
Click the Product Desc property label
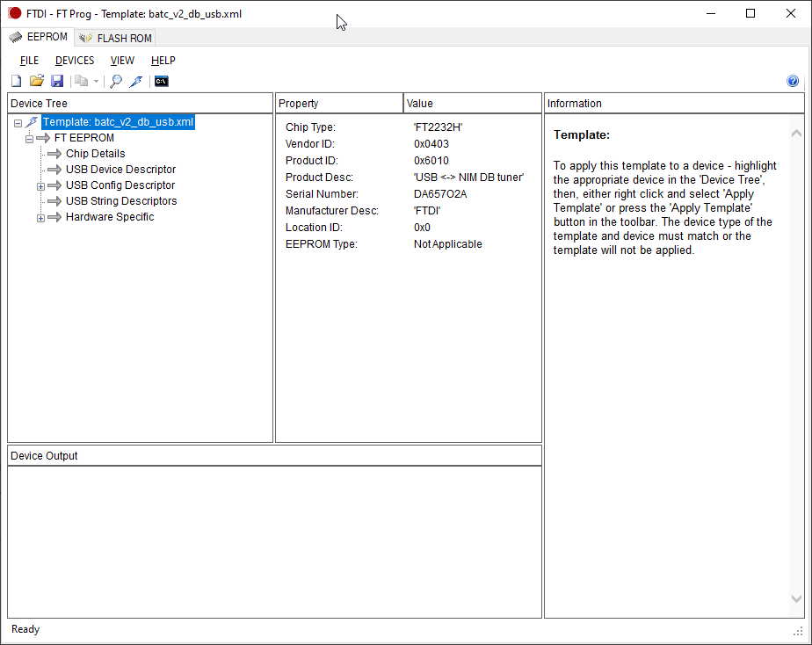319,177
